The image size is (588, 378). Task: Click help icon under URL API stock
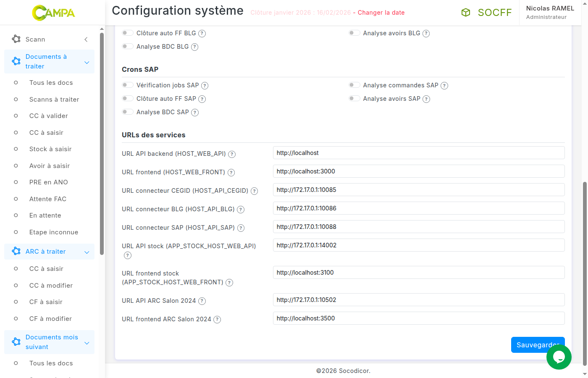click(x=128, y=255)
